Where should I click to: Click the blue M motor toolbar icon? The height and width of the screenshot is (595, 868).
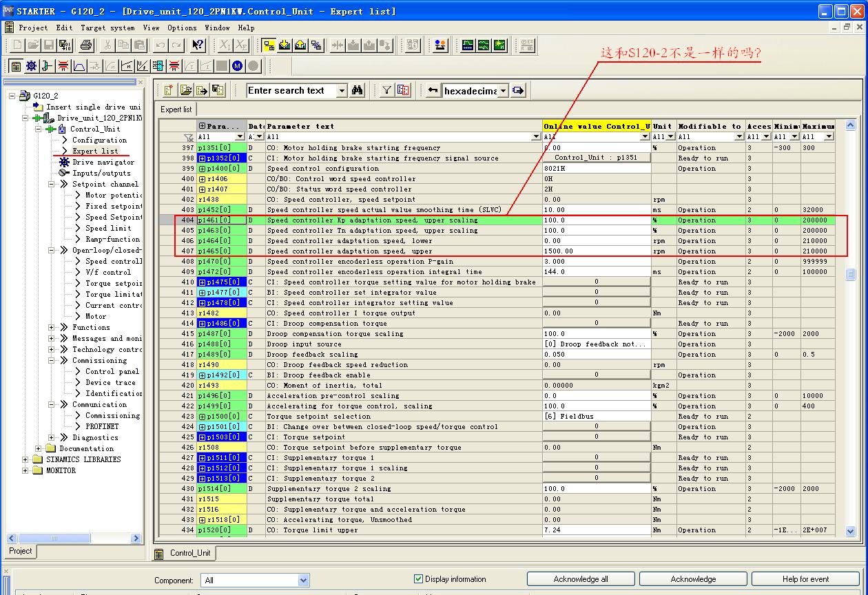(238, 66)
